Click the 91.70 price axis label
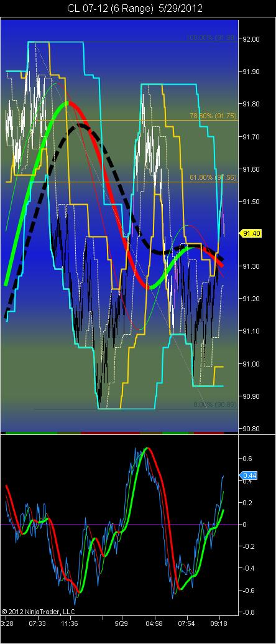 tap(251, 137)
